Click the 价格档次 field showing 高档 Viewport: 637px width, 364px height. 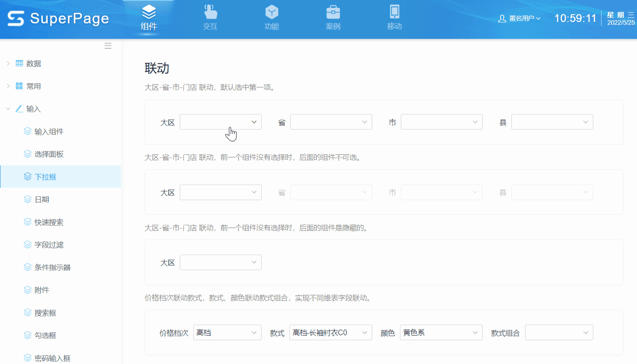click(x=227, y=333)
